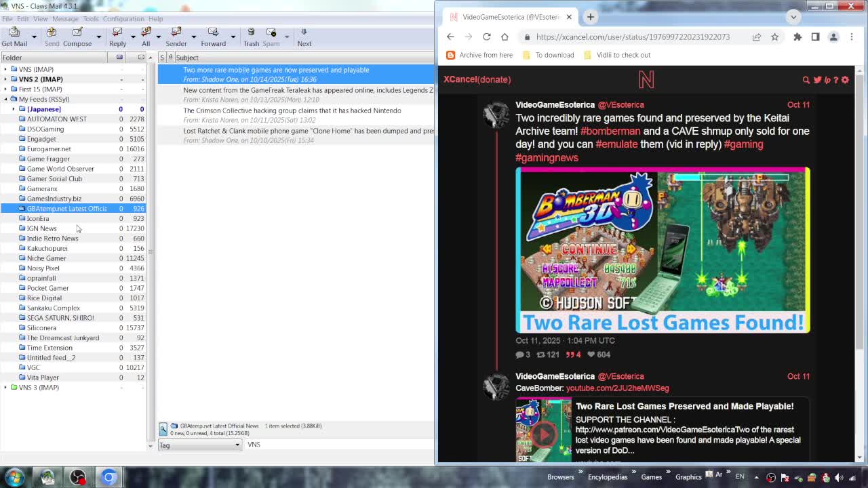Open XCancel settings gear icon
868x488 pixels.
[845, 79]
